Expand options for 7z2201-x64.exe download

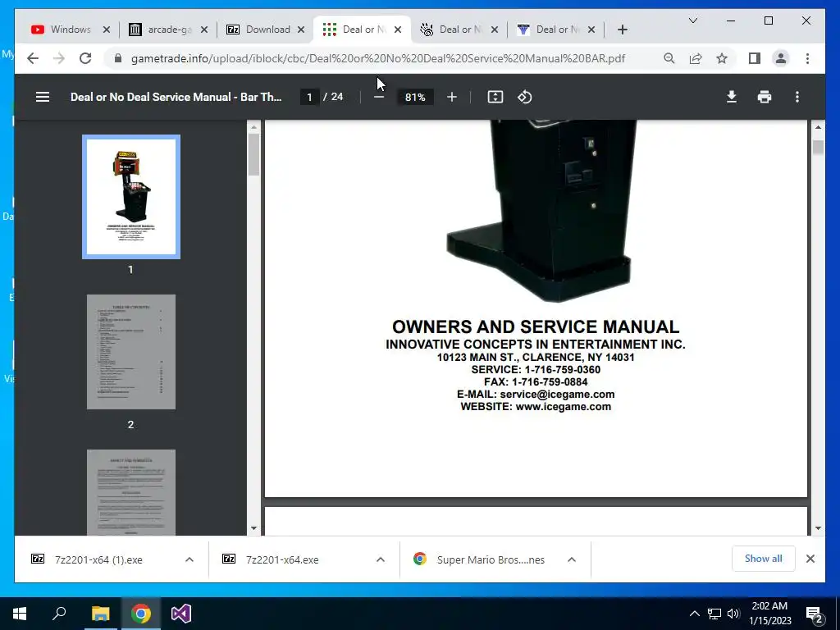(381, 559)
